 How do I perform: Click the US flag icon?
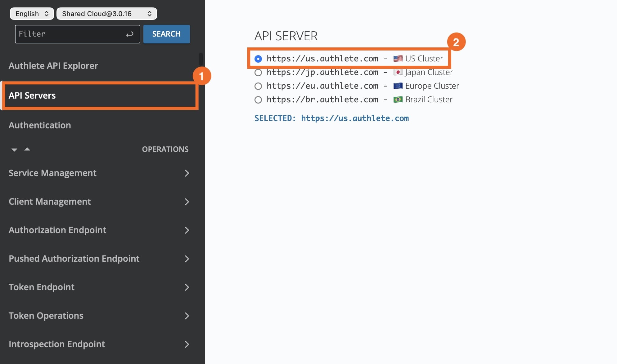[x=398, y=59]
